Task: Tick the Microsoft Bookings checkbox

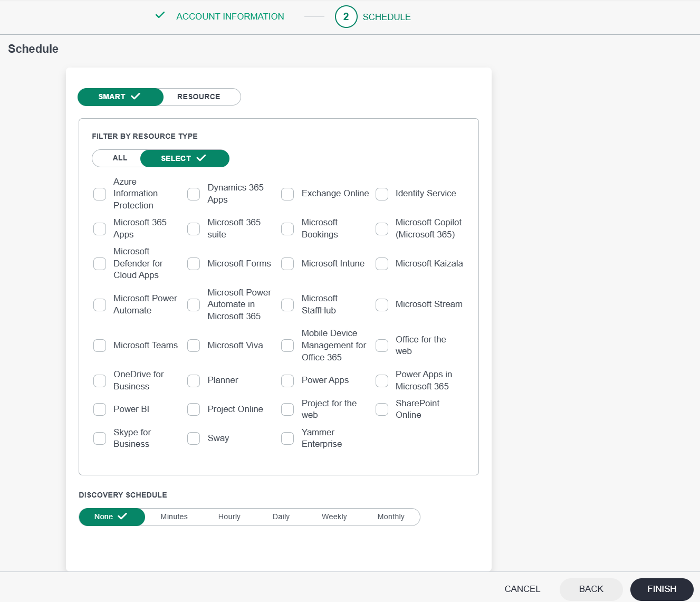Action: [x=287, y=229]
